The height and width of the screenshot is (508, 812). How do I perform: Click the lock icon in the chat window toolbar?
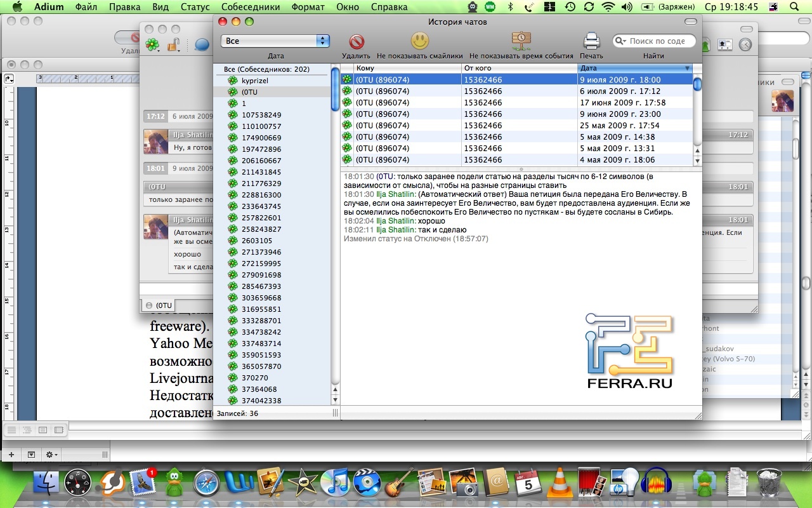pyautogui.click(x=173, y=44)
